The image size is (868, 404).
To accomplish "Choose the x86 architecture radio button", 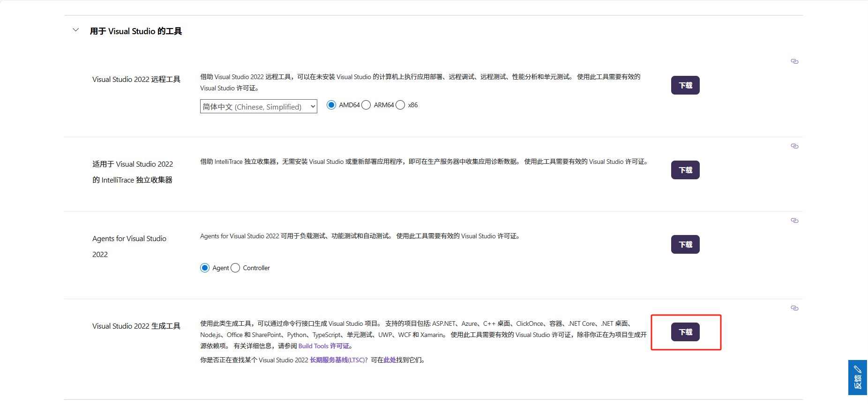I will [400, 105].
